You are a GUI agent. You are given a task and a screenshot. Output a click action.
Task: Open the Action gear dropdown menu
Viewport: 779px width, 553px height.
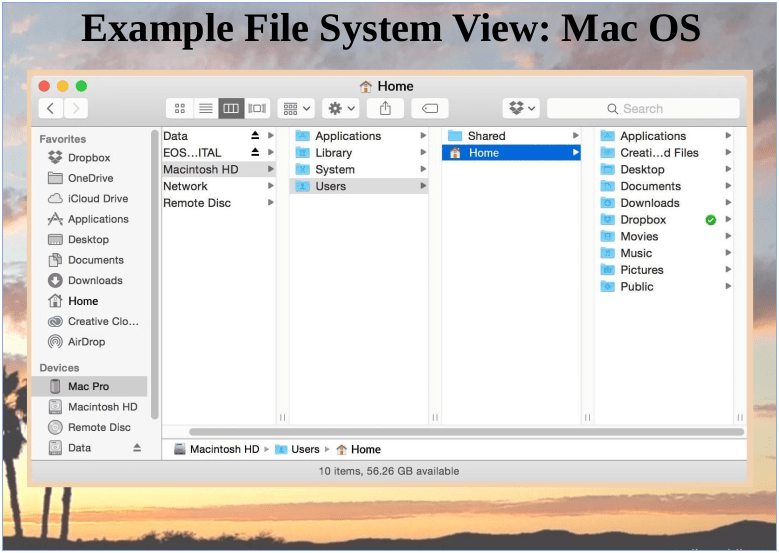(x=340, y=108)
